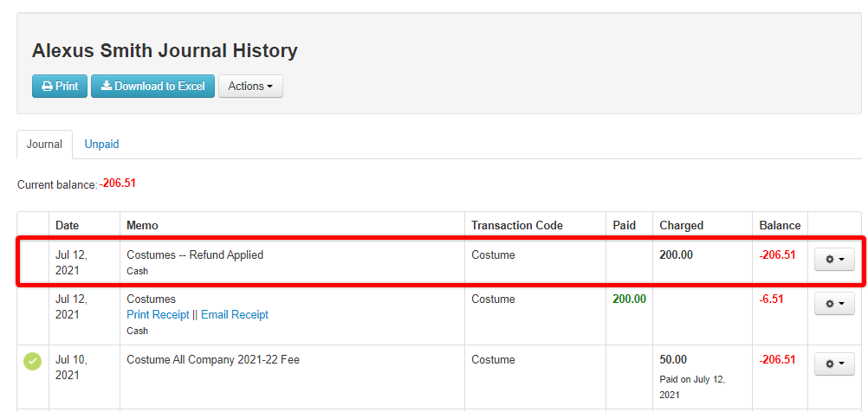Click 'Paid on July 12, 2021' note
Screen dimensions: 868x412
(692, 388)
